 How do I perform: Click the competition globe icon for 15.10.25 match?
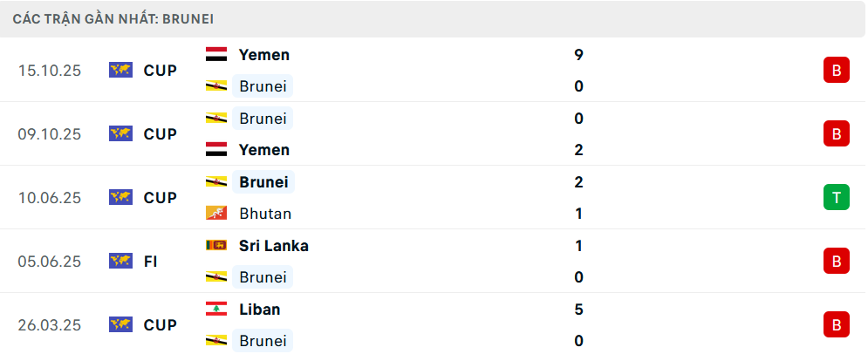pyautogui.click(x=120, y=70)
